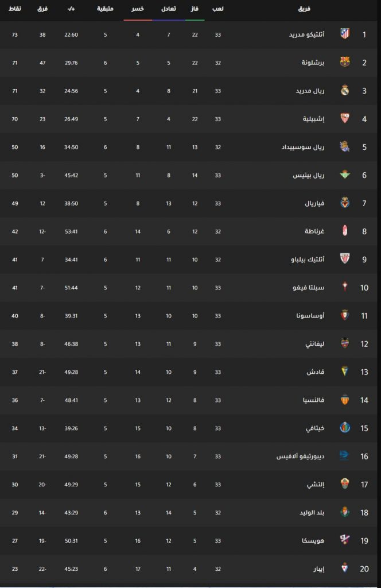
Task: Click the Getafe club crest
Action: [x=345, y=428]
